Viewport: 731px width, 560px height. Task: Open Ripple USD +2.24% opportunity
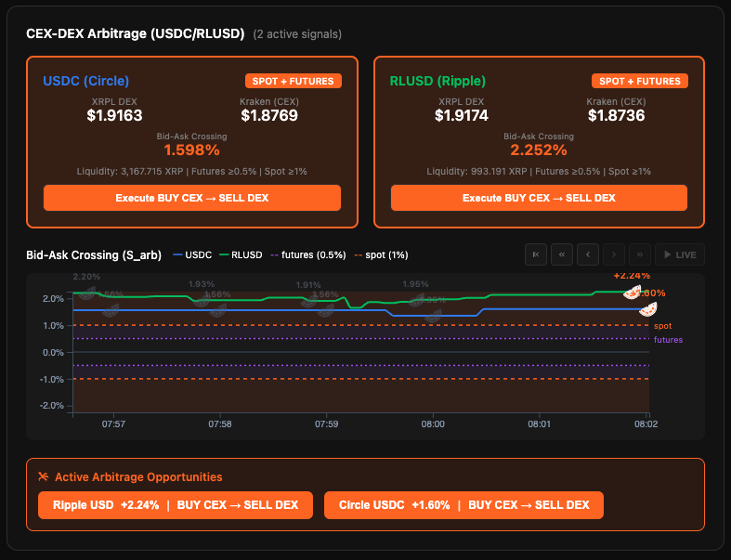click(x=176, y=505)
